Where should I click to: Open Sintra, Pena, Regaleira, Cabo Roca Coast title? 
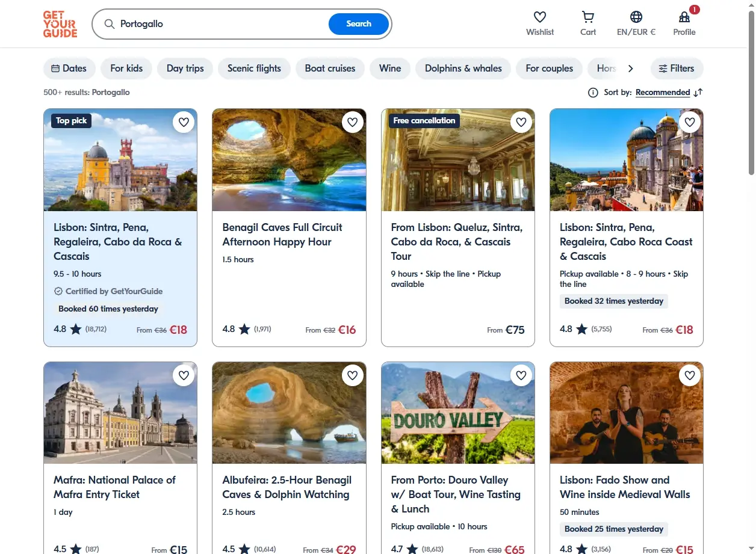click(626, 242)
